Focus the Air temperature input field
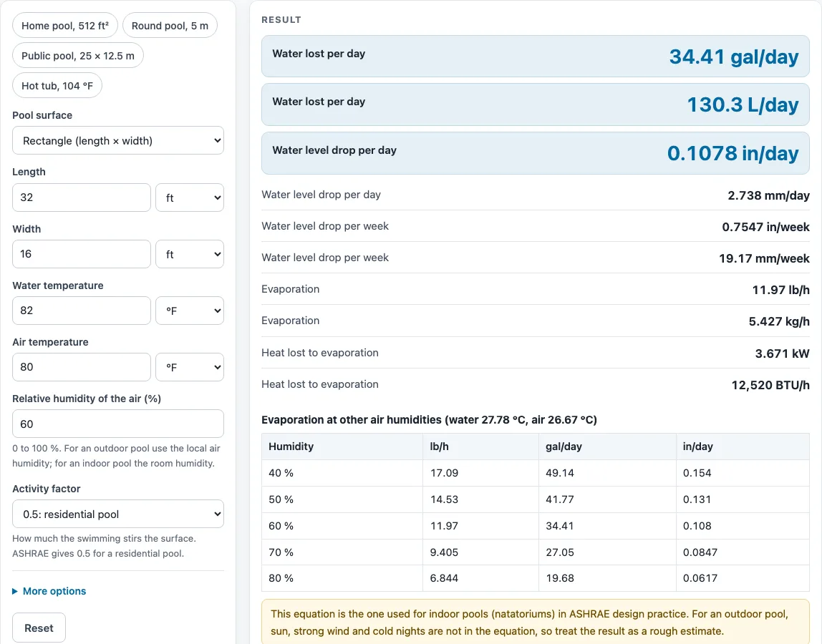Viewport: 822px width, 644px height. (81, 367)
